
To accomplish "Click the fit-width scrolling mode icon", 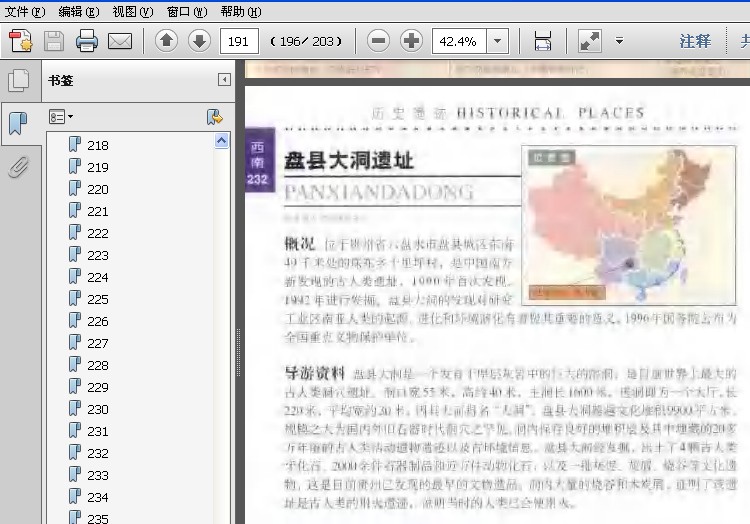I will click(x=542, y=41).
